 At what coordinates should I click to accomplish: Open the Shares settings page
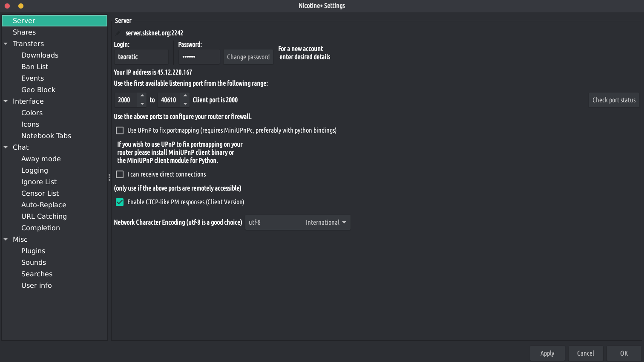point(24,32)
